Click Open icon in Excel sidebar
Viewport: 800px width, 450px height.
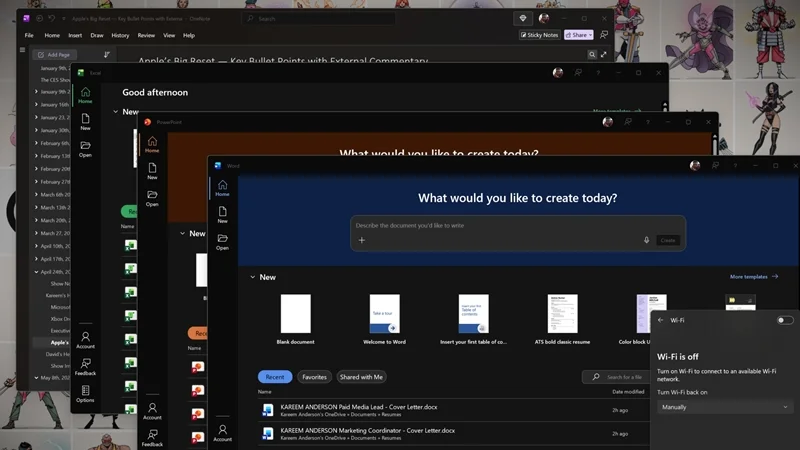click(85, 149)
